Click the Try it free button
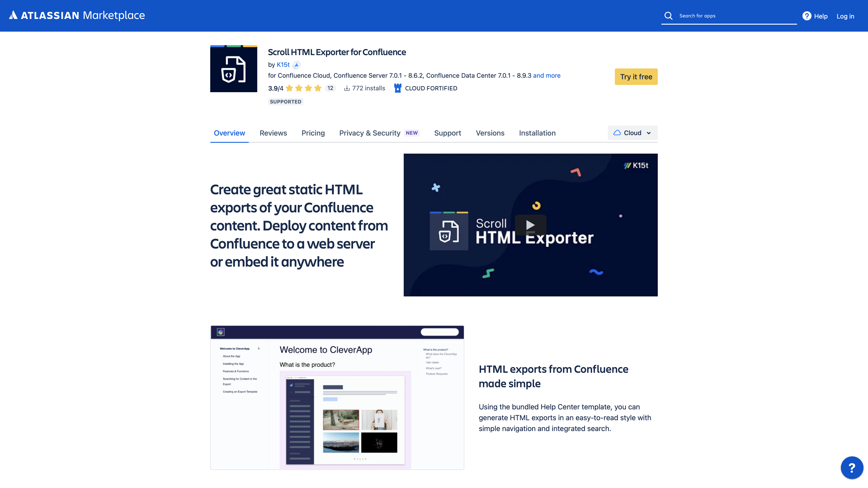This screenshot has width=868, height=488. click(636, 77)
